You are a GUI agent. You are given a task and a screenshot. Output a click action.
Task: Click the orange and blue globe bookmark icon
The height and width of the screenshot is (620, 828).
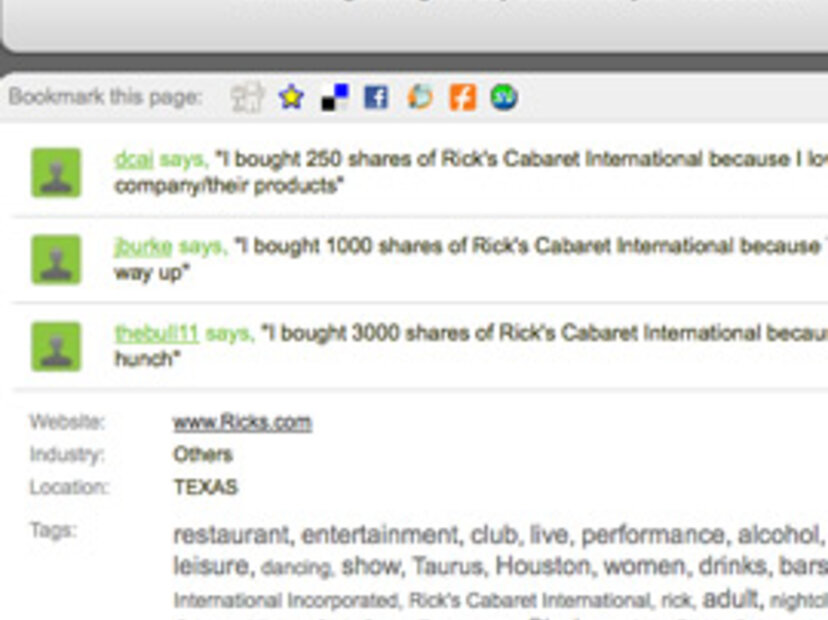pyautogui.click(x=420, y=97)
